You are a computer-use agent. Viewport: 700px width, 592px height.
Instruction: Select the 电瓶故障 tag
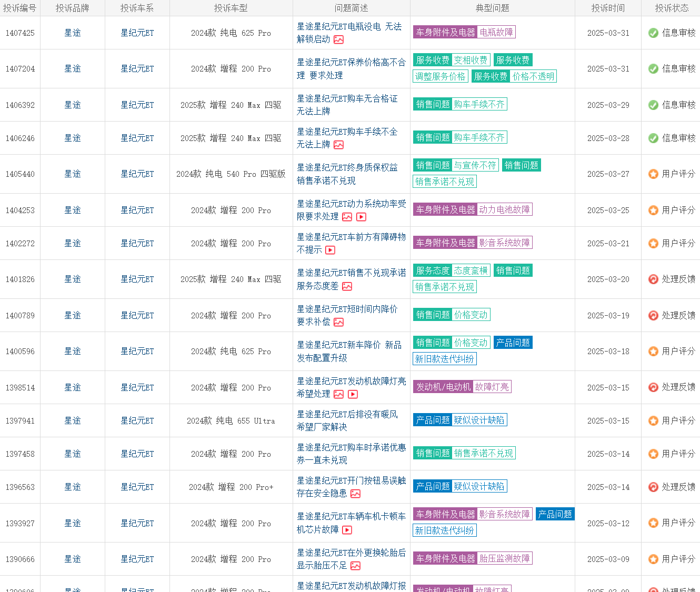(496, 33)
